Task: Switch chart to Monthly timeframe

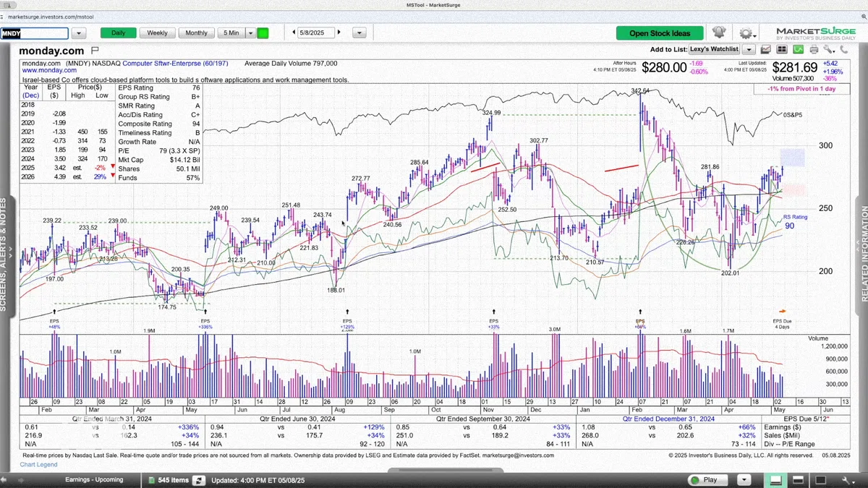Action: (197, 33)
